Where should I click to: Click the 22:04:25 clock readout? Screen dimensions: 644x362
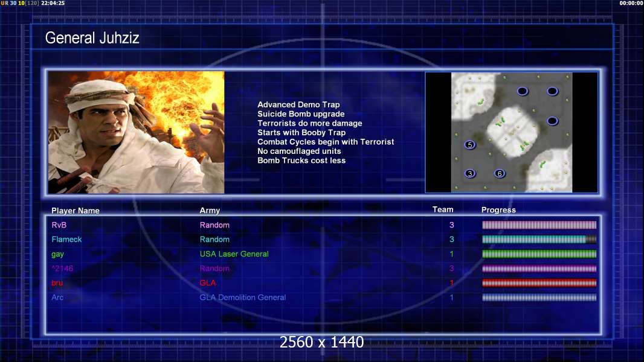pyautogui.click(x=53, y=3)
